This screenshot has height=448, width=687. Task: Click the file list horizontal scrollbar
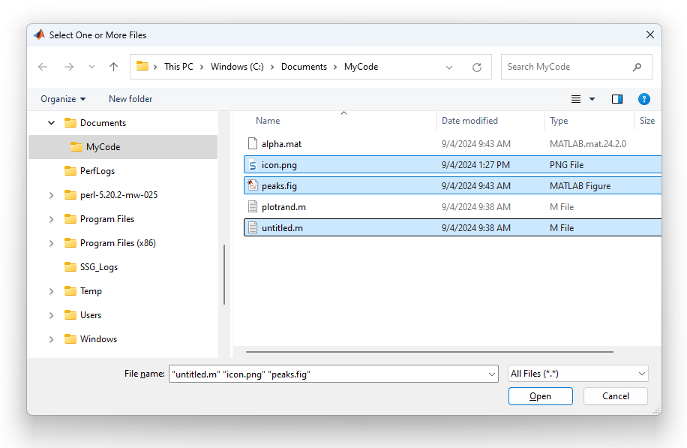[429, 352]
